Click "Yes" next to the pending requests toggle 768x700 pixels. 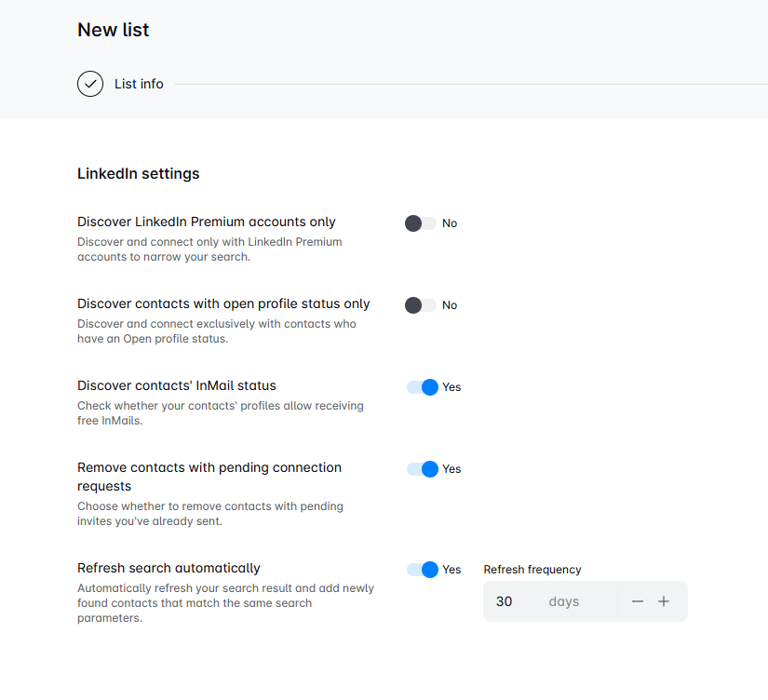[451, 469]
